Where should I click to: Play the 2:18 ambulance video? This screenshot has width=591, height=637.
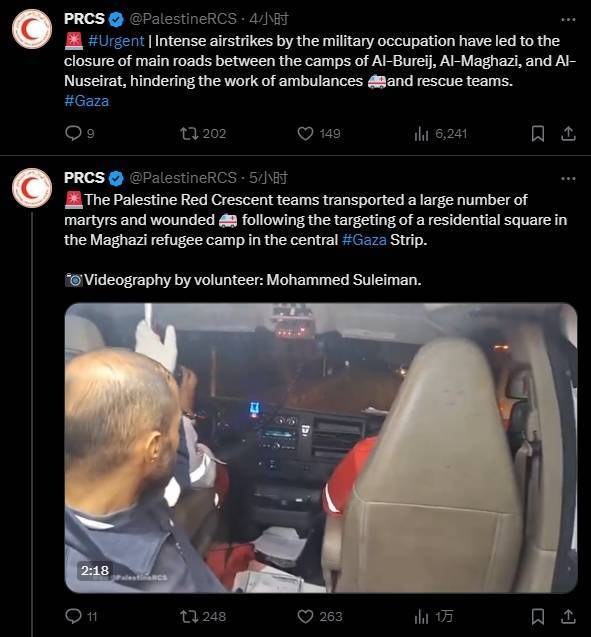click(x=321, y=448)
